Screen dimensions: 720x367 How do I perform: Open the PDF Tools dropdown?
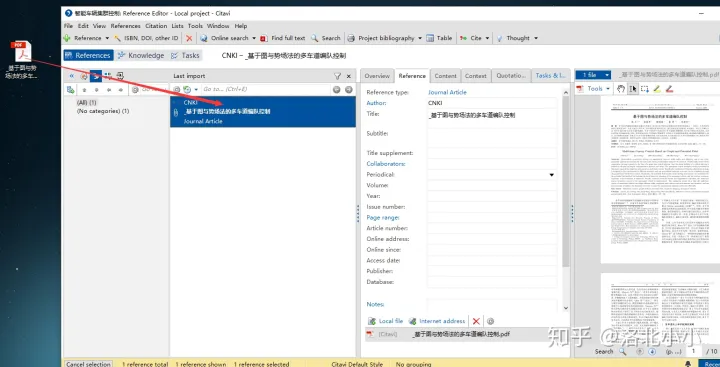594,89
